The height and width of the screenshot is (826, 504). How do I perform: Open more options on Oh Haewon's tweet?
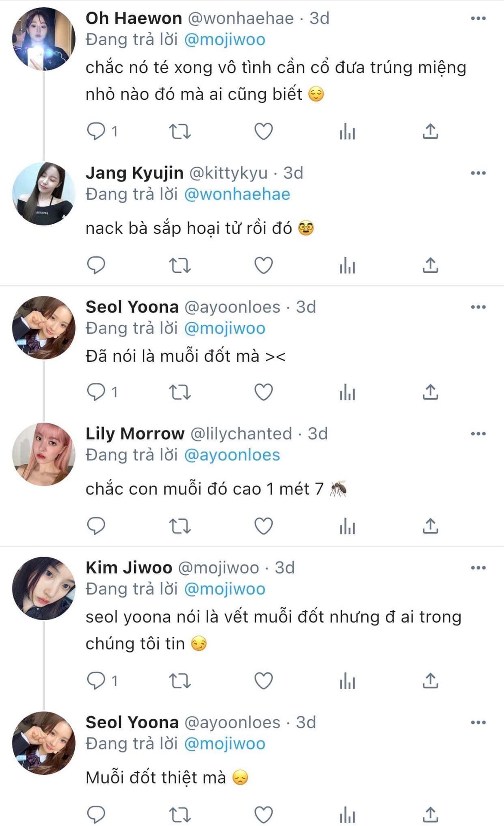point(478,18)
